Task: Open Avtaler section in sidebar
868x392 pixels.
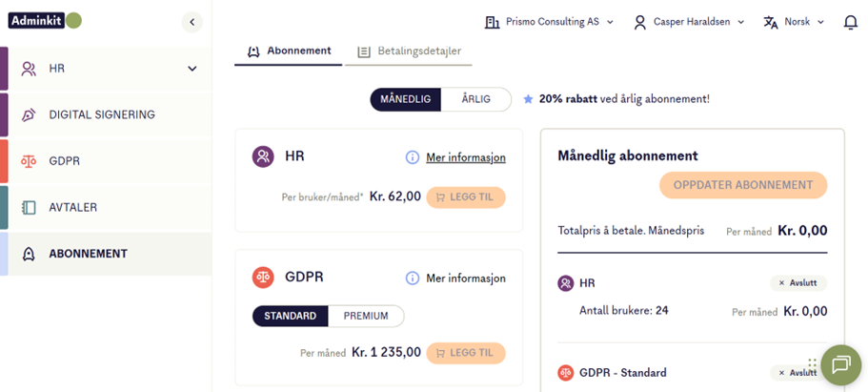Action: point(73,207)
